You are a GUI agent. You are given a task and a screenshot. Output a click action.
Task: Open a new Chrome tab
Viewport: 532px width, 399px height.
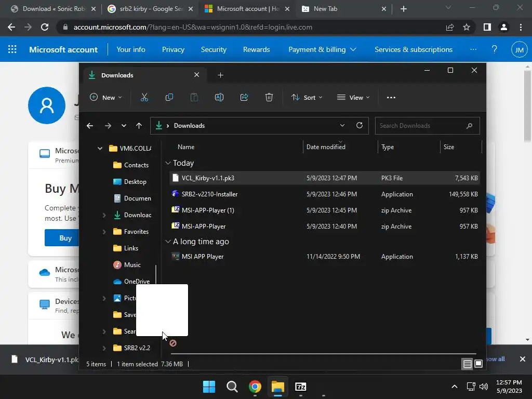click(403, 9)
